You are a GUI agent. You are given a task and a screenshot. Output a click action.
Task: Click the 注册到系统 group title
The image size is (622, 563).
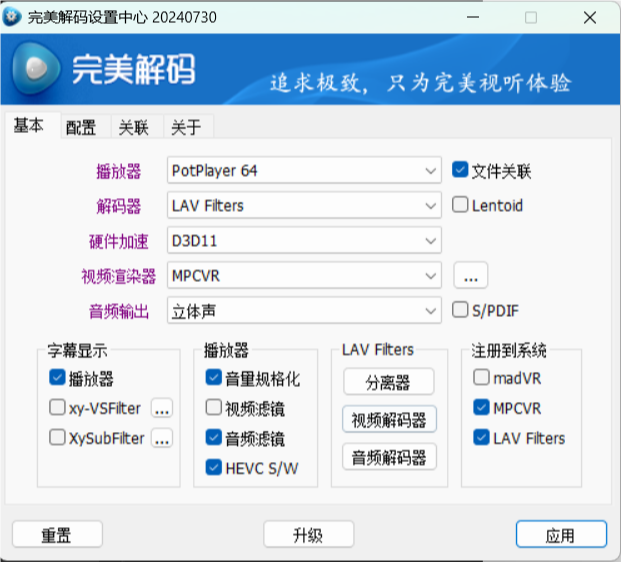[509, 351]
